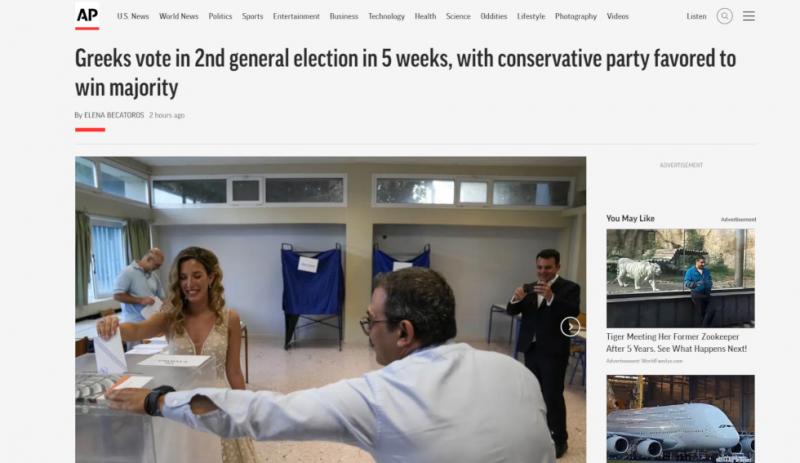The height and width of the screenshot is (463, 800).
Task: Open the Tiger Meeting Zookeeper ad headline
Action: point(676,343)
